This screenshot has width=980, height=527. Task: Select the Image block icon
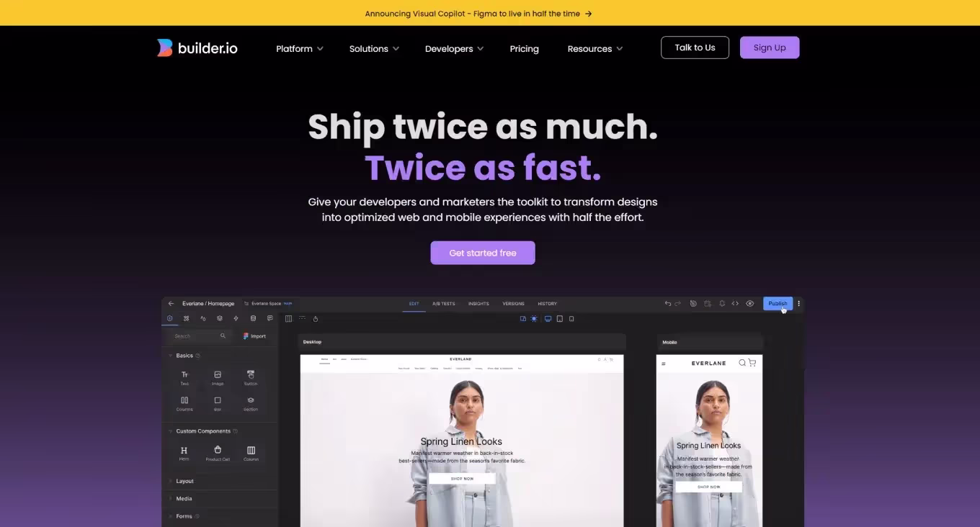(x=218, y=376)
